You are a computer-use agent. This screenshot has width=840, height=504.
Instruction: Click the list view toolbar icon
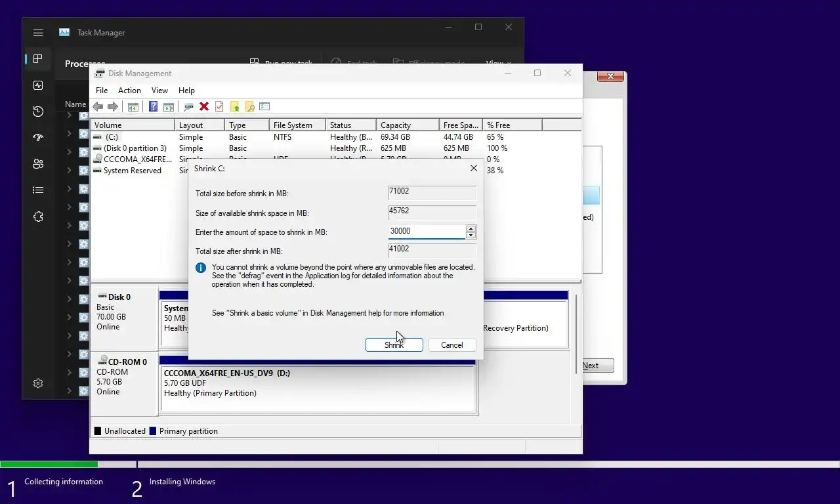point(264,106)
